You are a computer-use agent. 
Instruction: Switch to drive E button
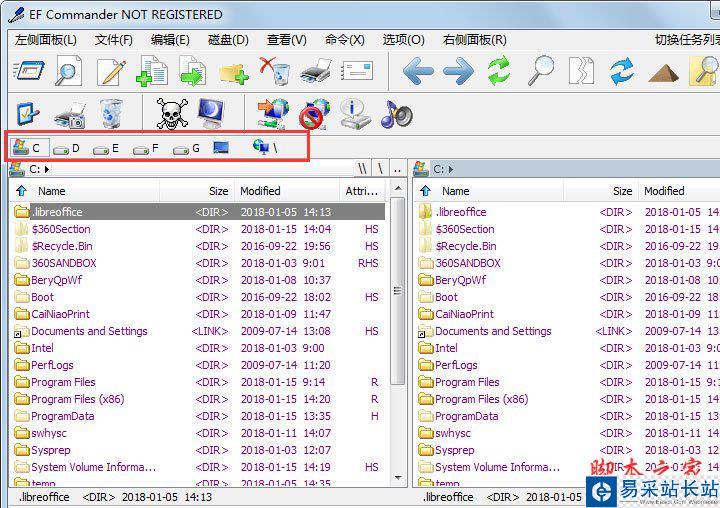click(106, 148)
